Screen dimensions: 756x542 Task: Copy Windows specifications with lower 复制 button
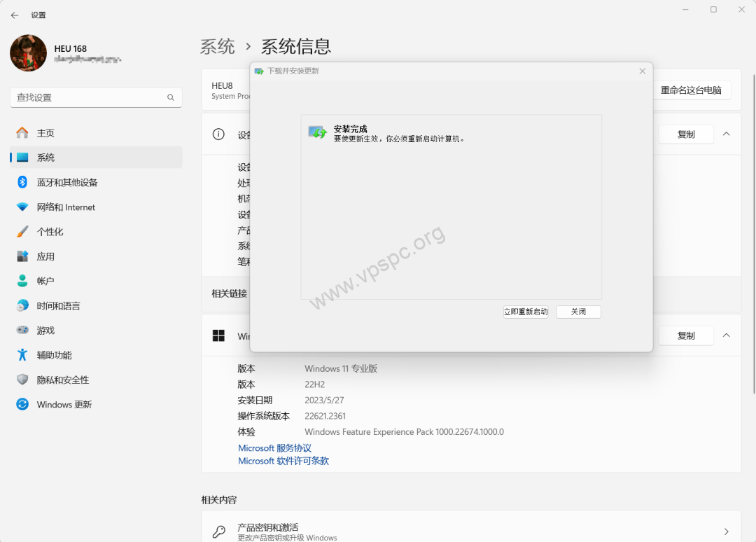pos(685,335)
